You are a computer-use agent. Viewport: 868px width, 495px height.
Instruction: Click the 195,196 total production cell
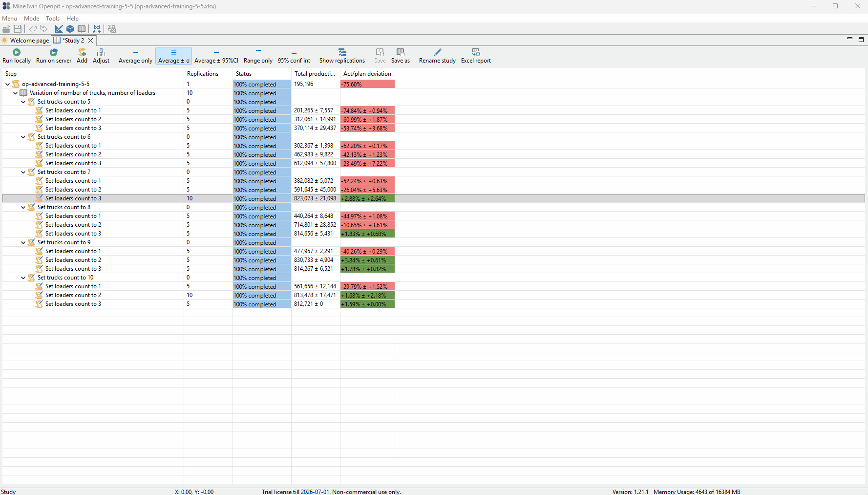[x=316, y=84]
